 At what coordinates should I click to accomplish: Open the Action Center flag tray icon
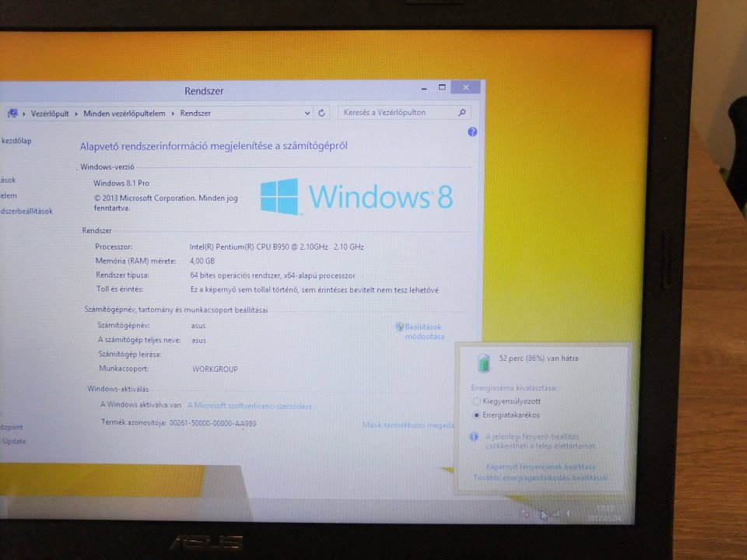click(525, 513)
